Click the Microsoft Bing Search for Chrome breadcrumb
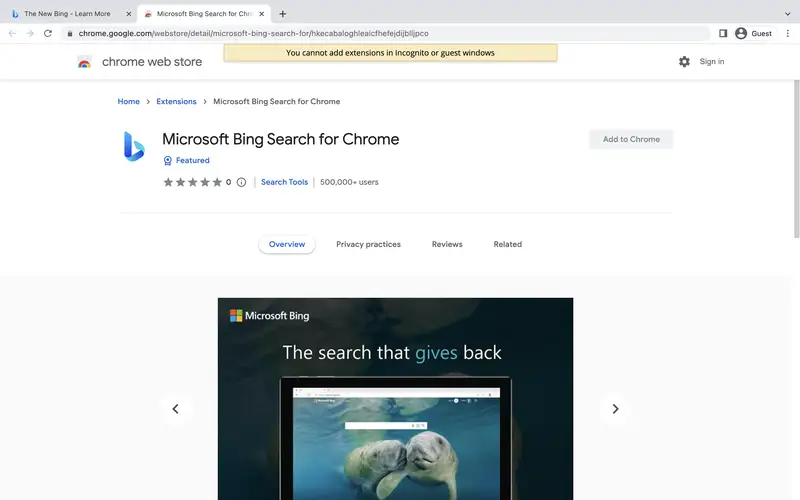Image resolution: width=800 pixels, height=500 pixels. coord(277,102)
